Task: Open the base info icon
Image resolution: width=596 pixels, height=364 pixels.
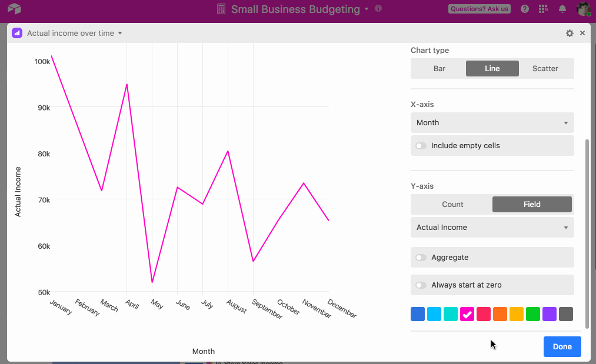Action: click(x=378, y=8)
